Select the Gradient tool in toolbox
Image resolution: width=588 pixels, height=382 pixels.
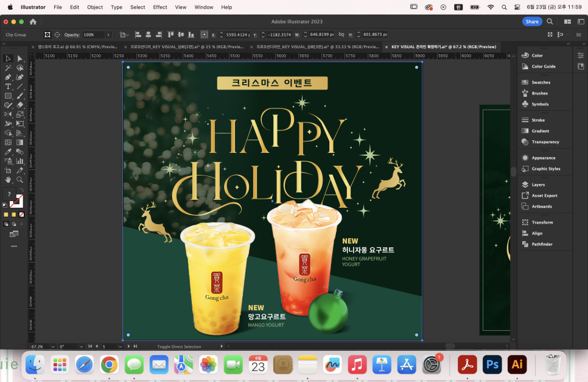tap(20, 143)
